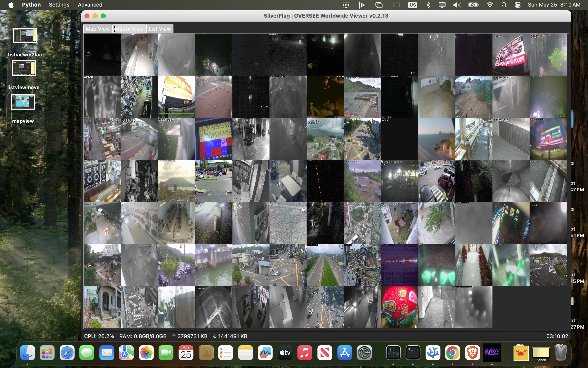Select the mapview desktop file

23,109
